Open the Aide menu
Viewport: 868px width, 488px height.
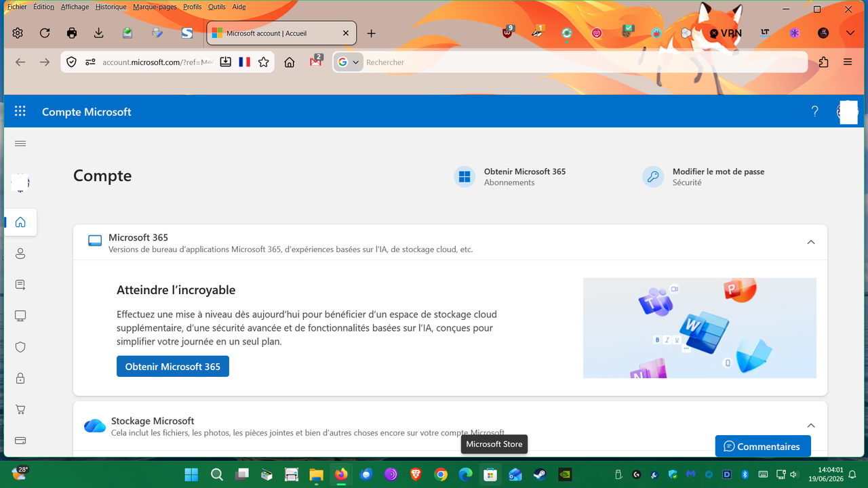239,7
